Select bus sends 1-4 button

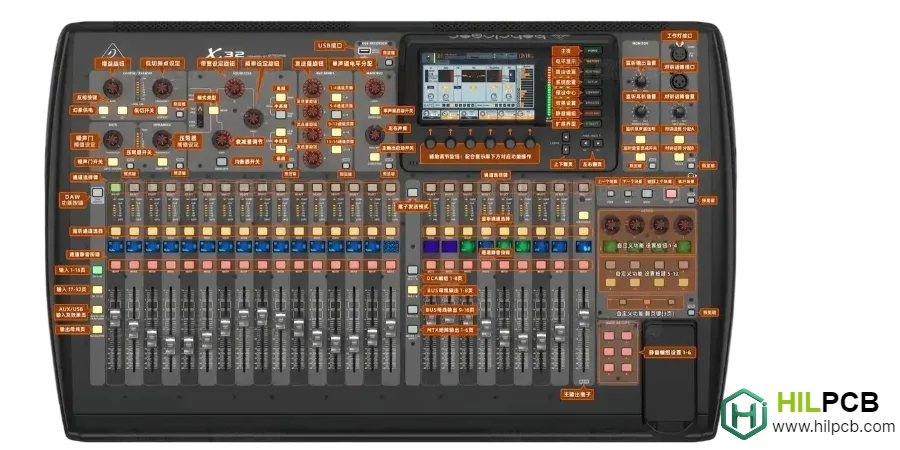(336, 96)
